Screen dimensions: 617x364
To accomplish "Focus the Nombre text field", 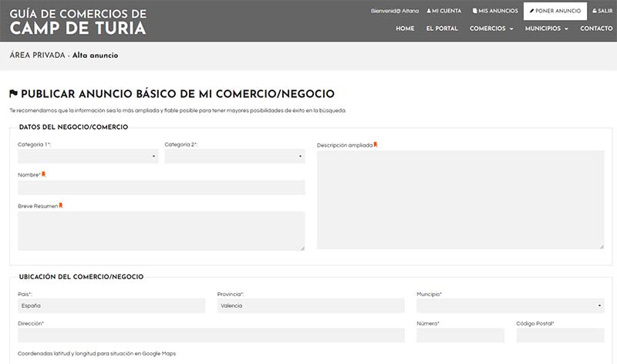I will click(161, 187).
